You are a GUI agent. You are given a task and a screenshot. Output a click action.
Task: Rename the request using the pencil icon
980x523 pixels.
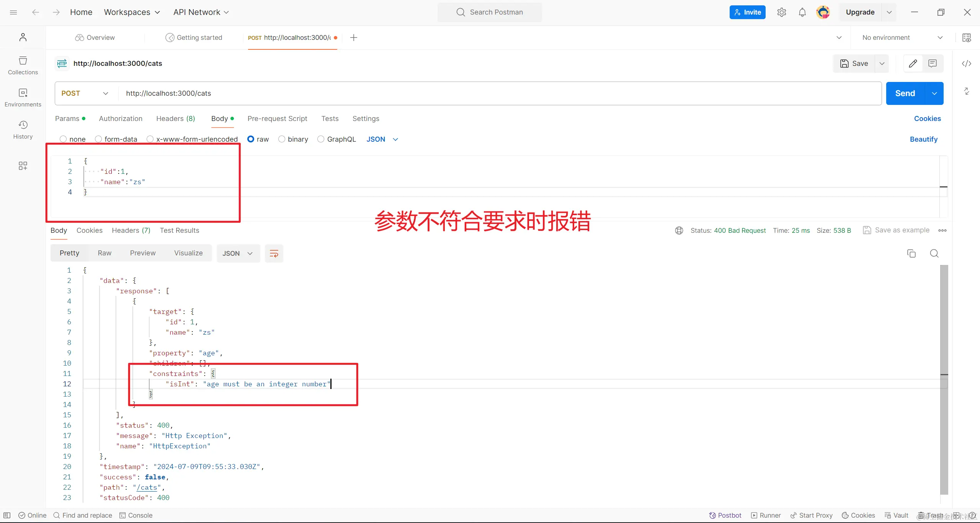pos(913,64)
